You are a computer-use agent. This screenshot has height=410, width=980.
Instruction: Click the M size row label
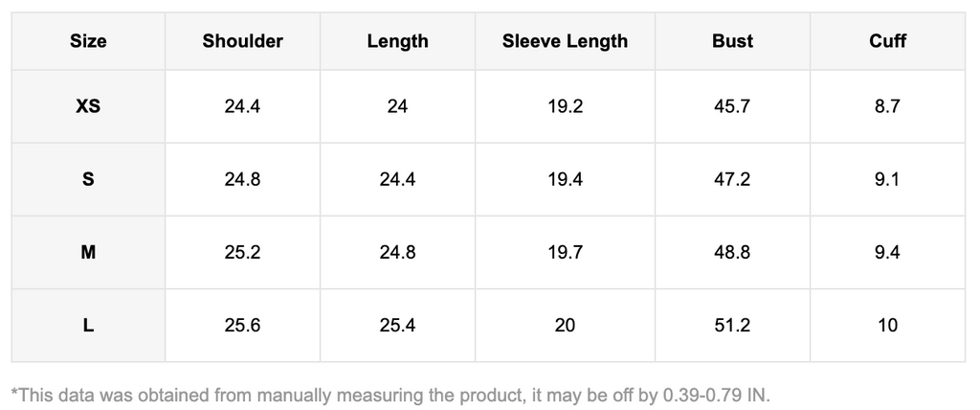[88, 253]
